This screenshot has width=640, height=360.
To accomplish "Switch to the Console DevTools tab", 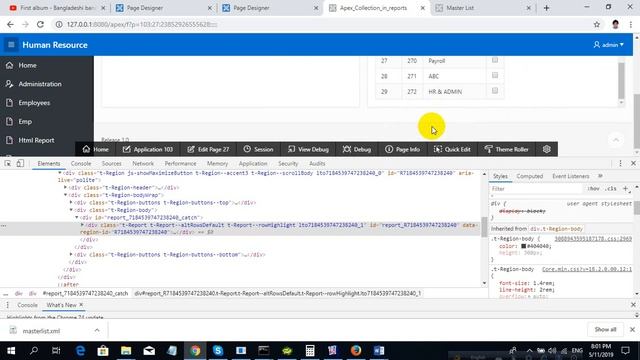I will pos(81,163).
